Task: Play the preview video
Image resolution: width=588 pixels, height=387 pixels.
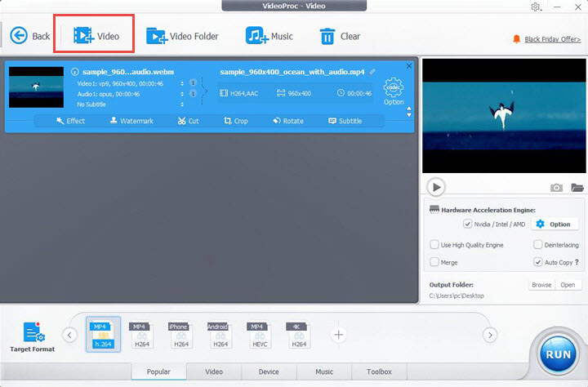Action: pyautogui.click(x=436, y=187)
